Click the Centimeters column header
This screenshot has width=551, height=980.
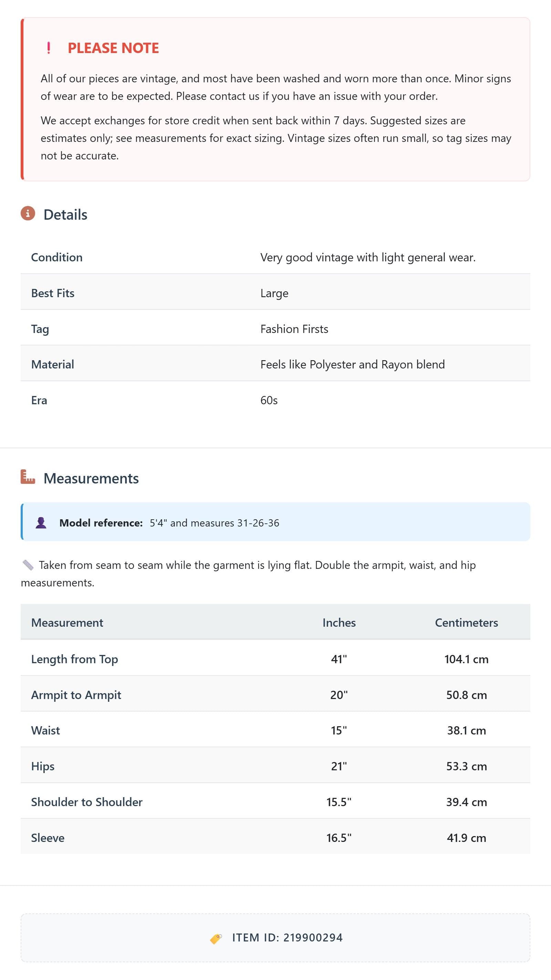pyautogui.click(x=467, y=623)
